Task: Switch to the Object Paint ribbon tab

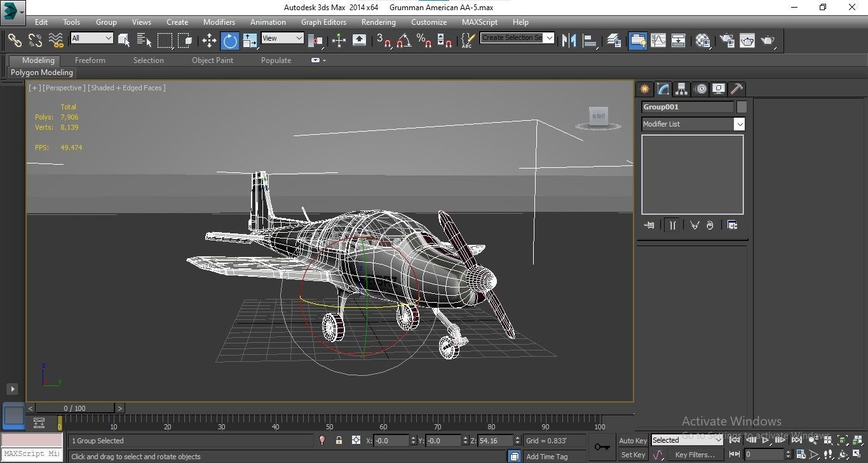Action: pos(213,60)
